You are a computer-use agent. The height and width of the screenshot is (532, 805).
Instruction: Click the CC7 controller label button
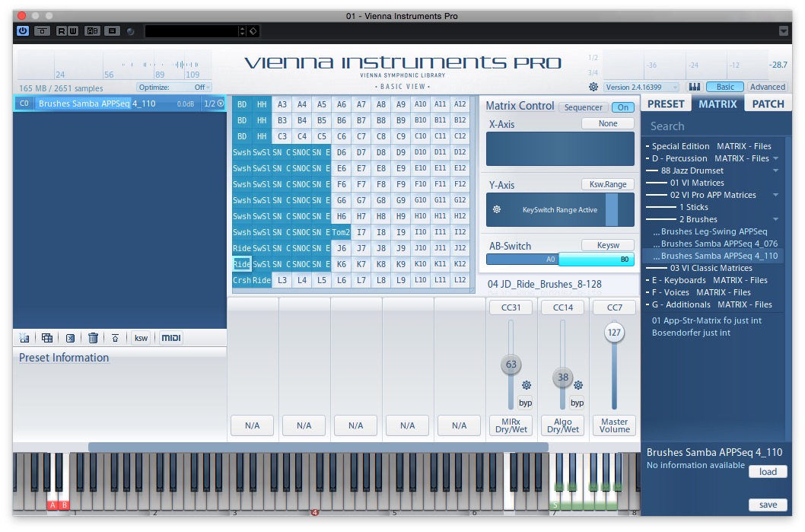tap(614, 307)
